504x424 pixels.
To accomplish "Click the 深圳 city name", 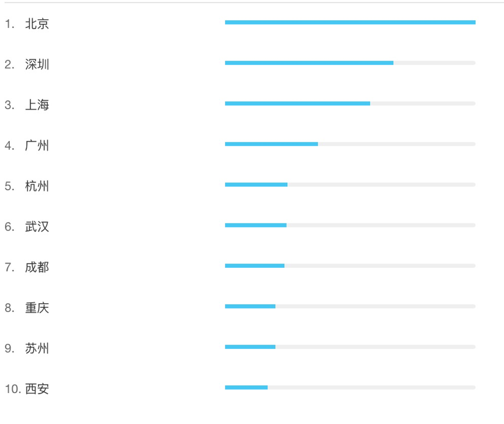I will [37, 64].
